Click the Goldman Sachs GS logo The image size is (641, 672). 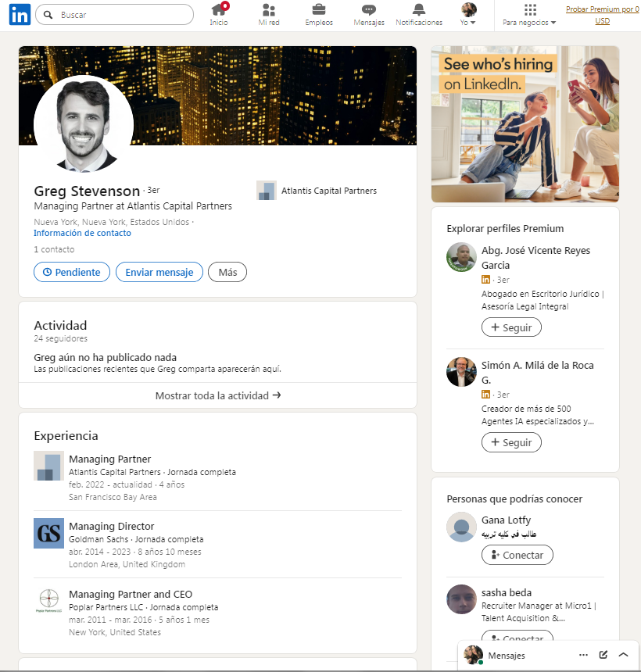(x=49, y=533)
